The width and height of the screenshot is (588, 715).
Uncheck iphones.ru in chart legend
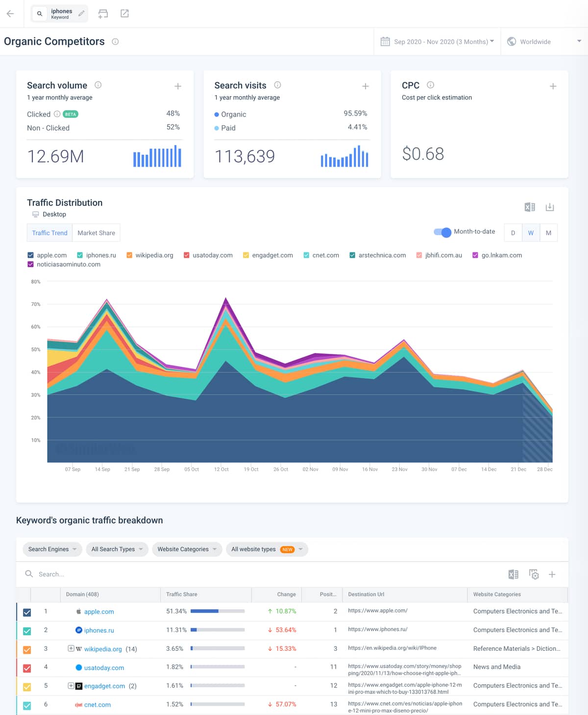pyautogui.click(x=80, y=255)
